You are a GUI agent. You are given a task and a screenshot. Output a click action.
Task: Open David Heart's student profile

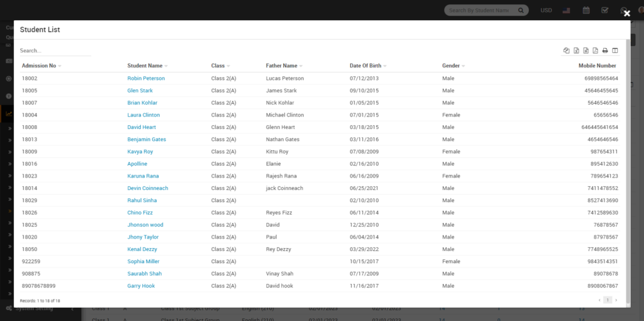tap(142, 127)
